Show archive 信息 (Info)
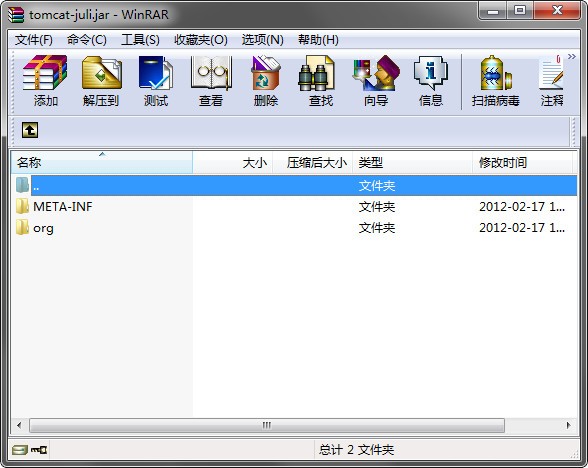 (x=431, y=81)
